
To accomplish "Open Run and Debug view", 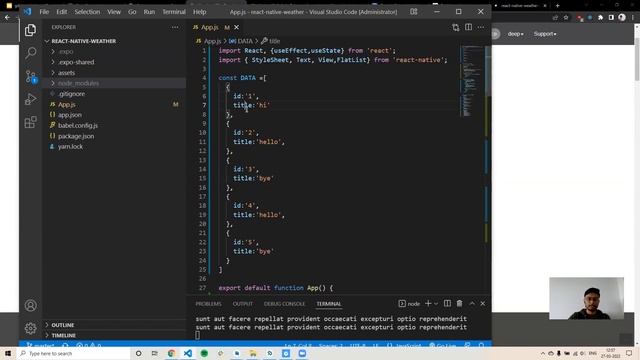I will tap(31, 99).
